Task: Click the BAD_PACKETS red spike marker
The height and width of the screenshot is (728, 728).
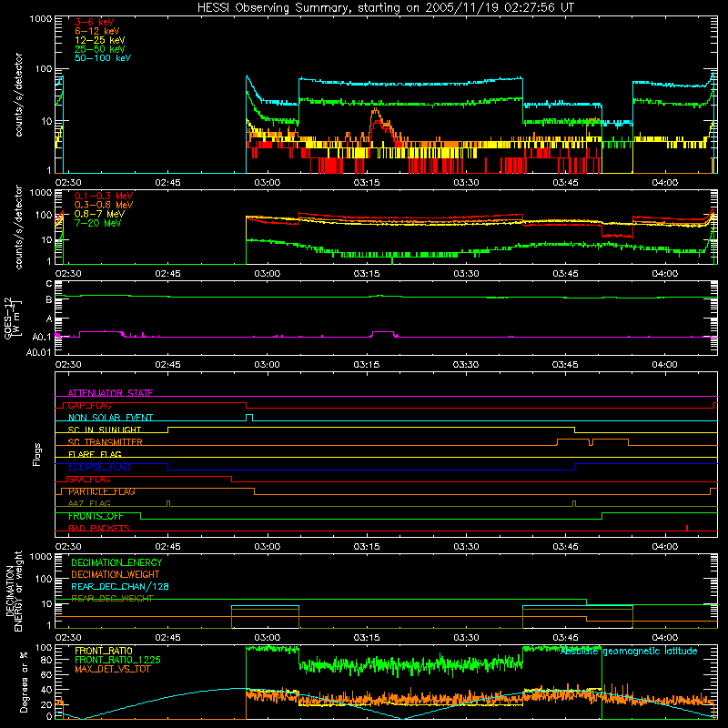Action: 687,528
